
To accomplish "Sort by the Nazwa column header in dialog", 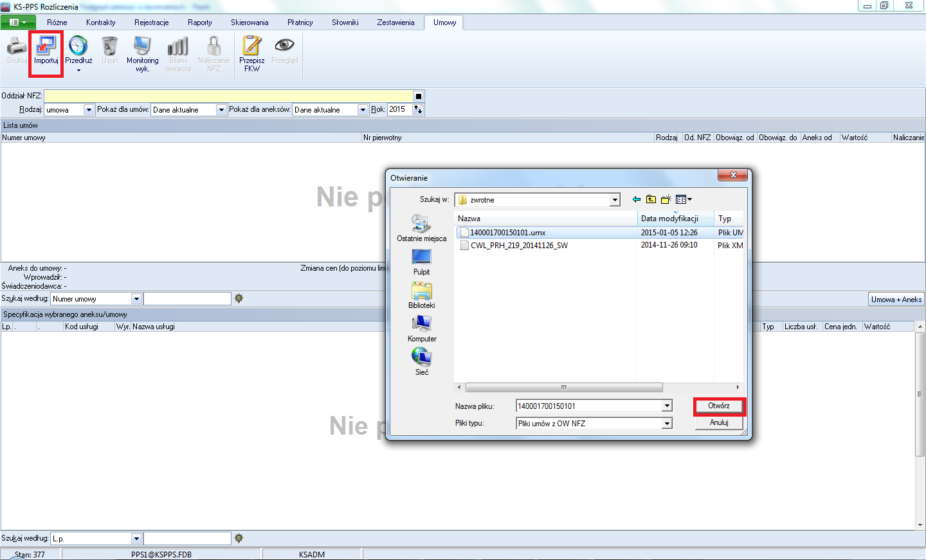I will click(545, 219).
